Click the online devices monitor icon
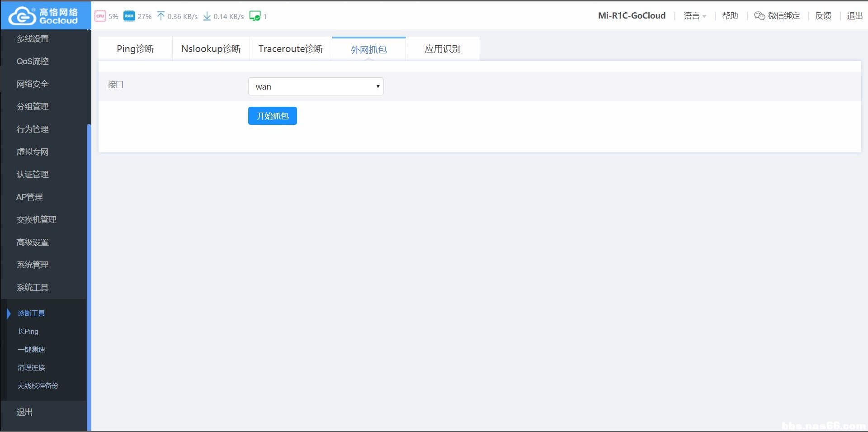 255,16
